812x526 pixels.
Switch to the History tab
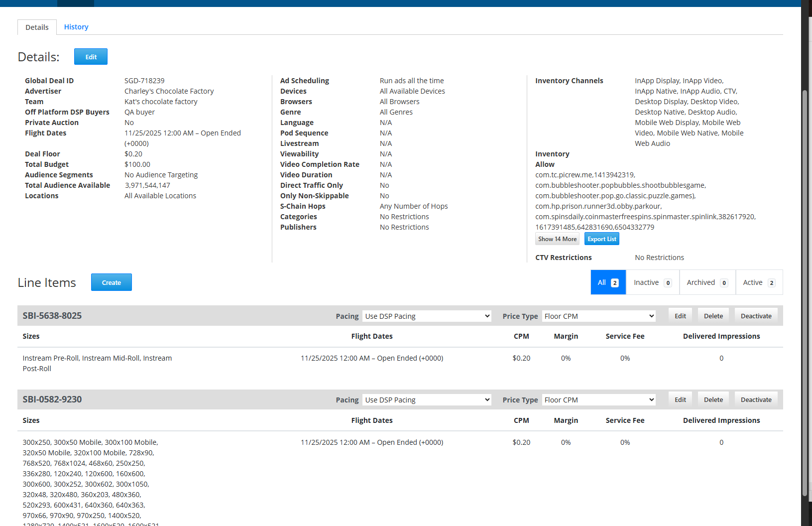[x=76, y=27]
